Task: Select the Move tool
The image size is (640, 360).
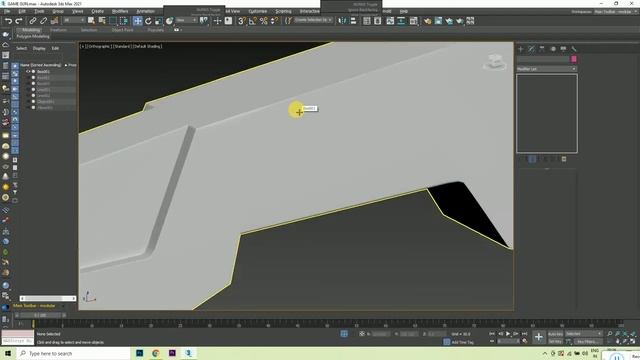Action: pyautogui.click(x=138, y=21)
